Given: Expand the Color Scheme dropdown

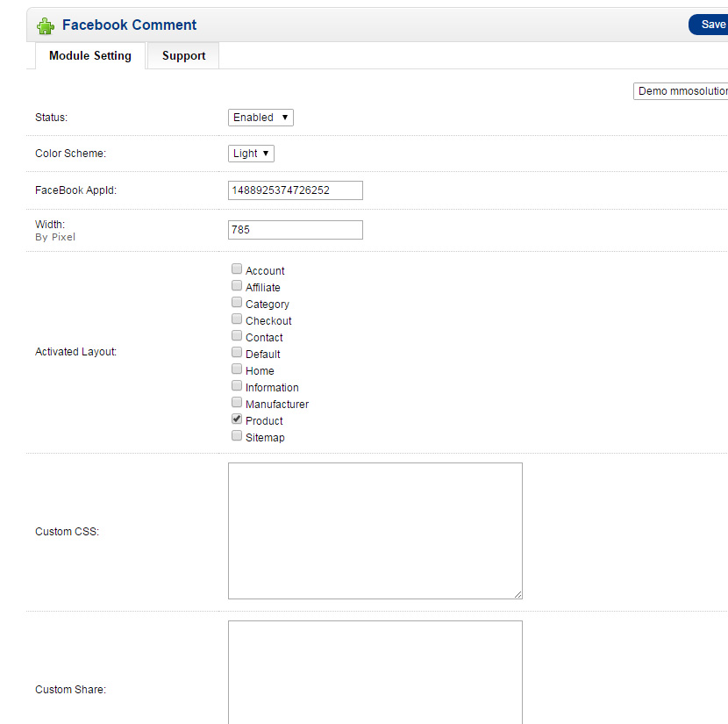Looking at the screenshot, I should click(251, 154).
